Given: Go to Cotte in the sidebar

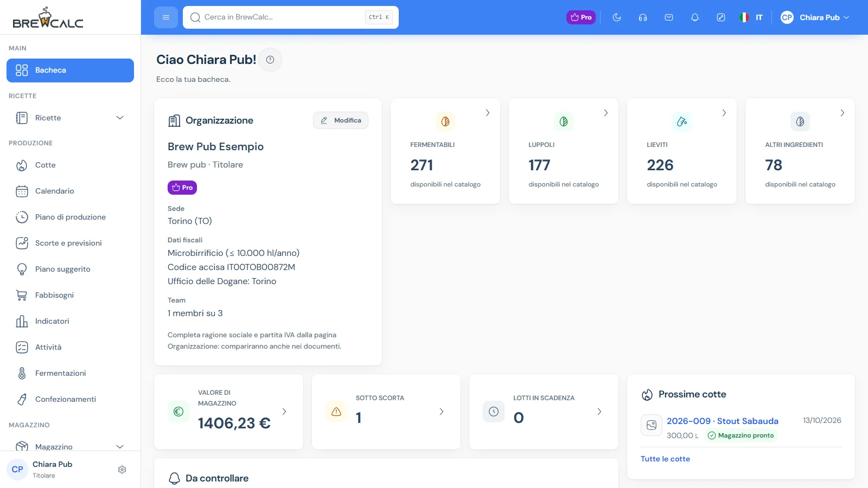Looking at the screenshot, I should [x=70, y=165].
